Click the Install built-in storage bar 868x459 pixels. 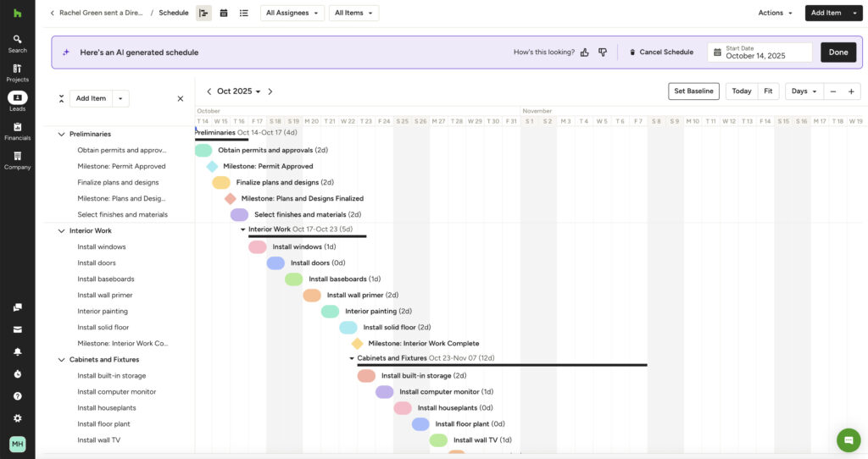click(366, 376)
